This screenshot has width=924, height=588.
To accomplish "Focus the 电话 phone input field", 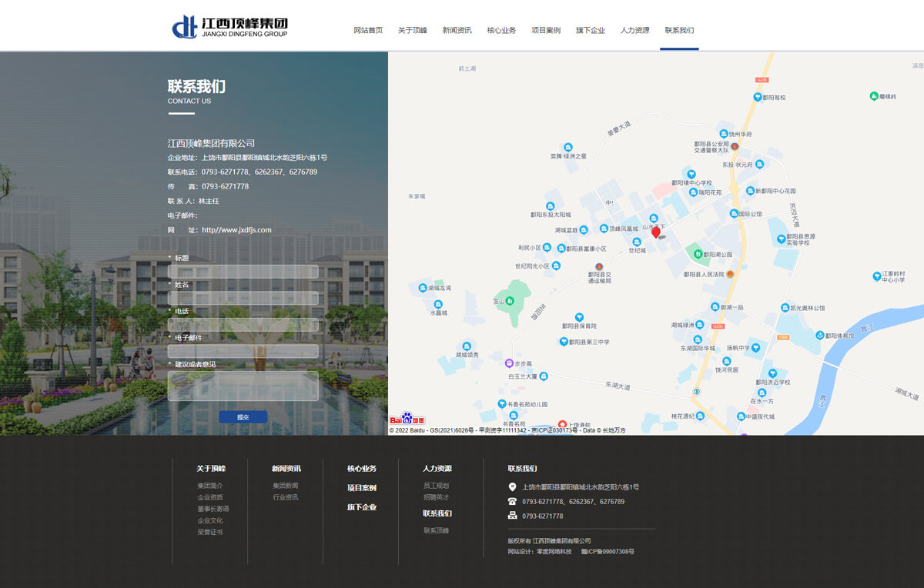I will tap(243, 325).
